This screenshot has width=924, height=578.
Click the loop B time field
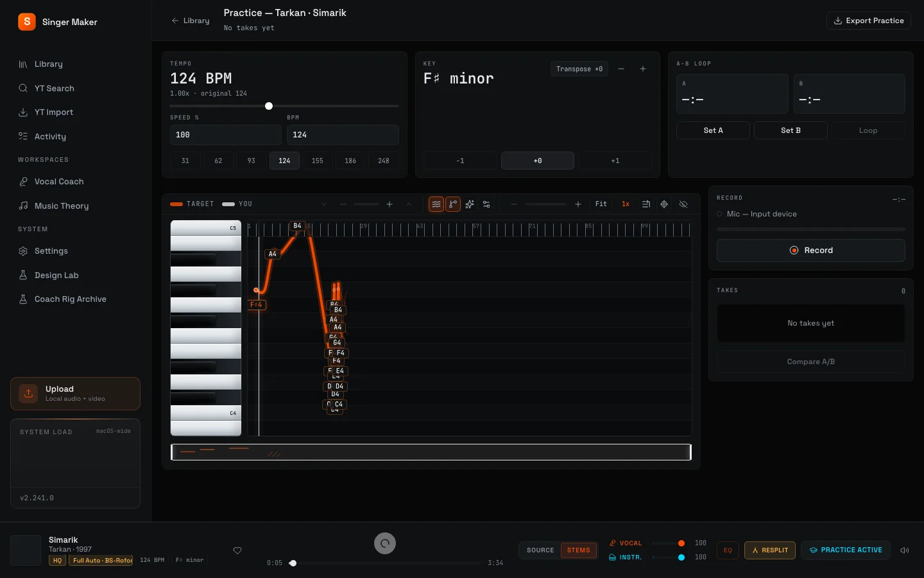click(x=849, y=94)
